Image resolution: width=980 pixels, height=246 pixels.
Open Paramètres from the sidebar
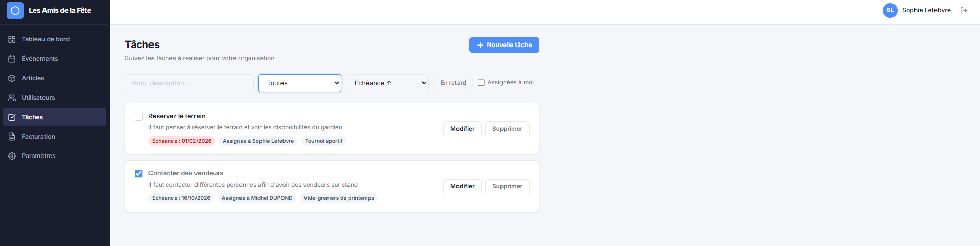(x=55, y=156)
